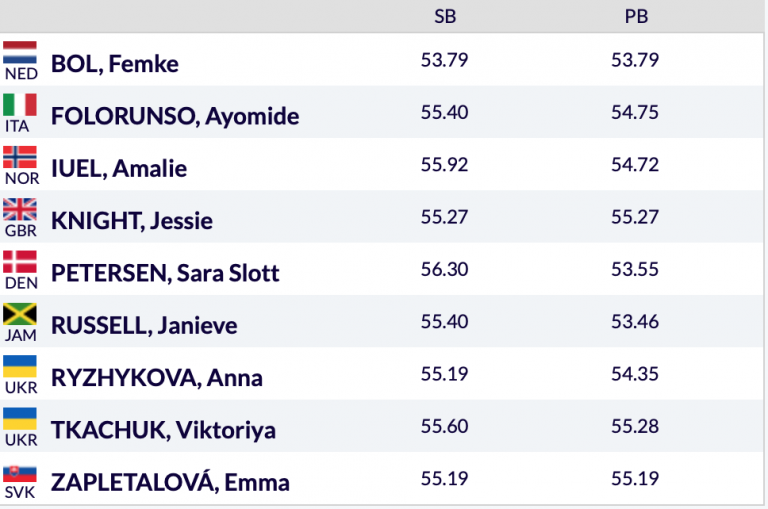Click Russell's 53.46 PB value
768x509 pixels.
pos(635,322)
